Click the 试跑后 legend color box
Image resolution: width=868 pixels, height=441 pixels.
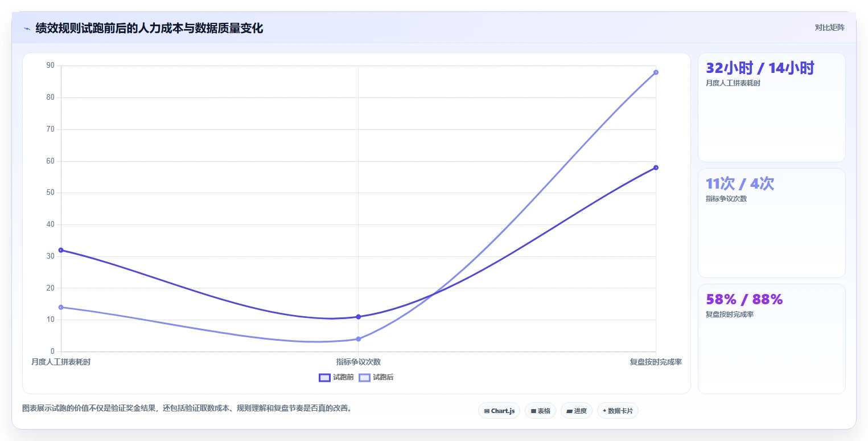(364, 377)
